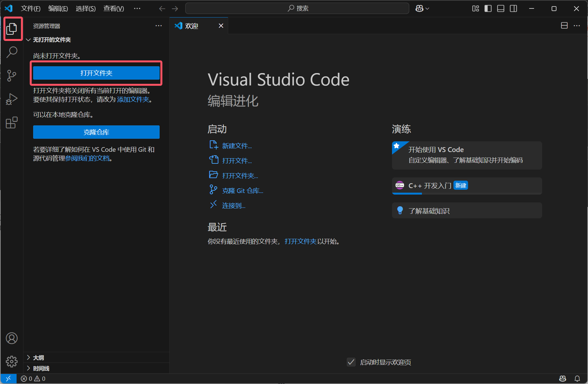Open the Accounts menu icon

coord(12,338)
